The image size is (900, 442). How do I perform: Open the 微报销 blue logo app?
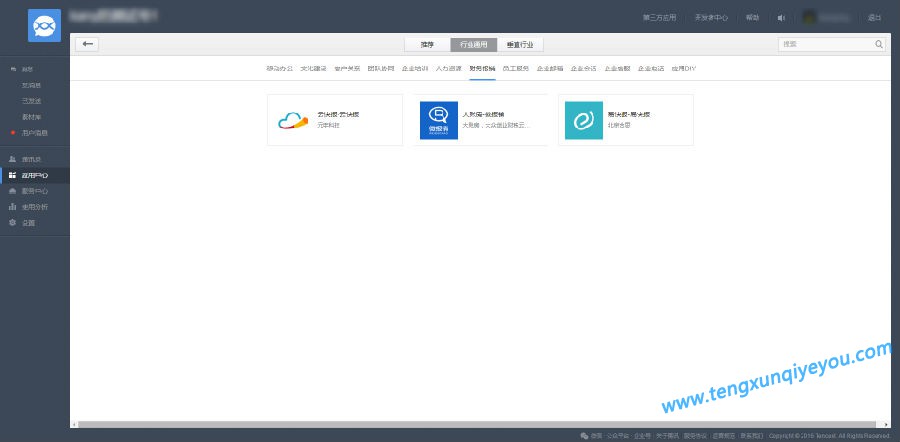pos(439,120)
